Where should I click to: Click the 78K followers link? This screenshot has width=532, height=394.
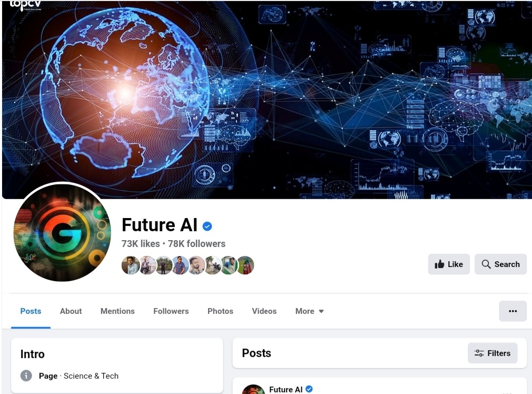(196, 244)
